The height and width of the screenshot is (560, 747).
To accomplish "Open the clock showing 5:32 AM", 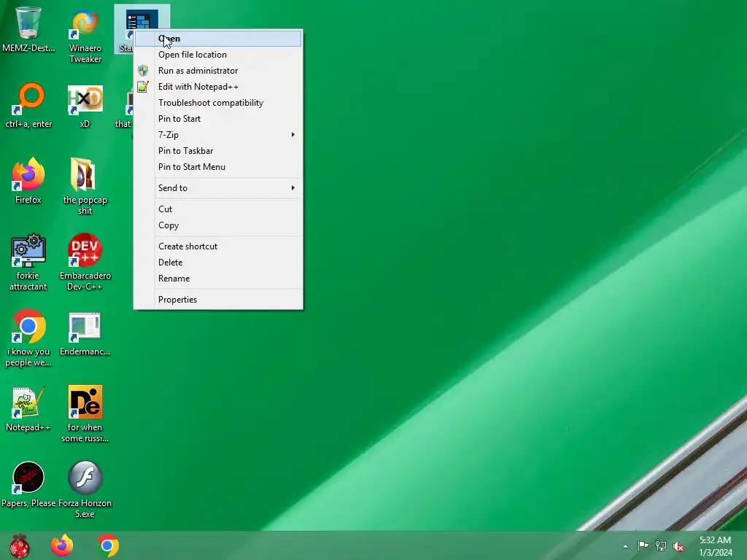I will (x=715, y=546).
